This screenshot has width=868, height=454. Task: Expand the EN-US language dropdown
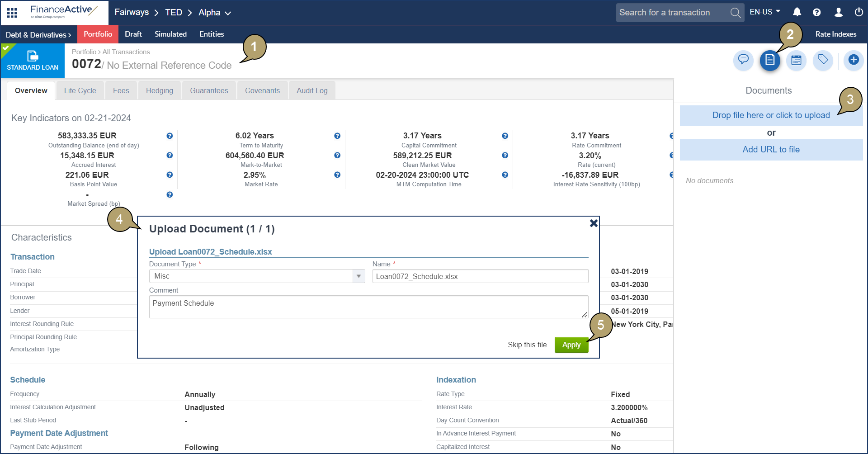764,12
